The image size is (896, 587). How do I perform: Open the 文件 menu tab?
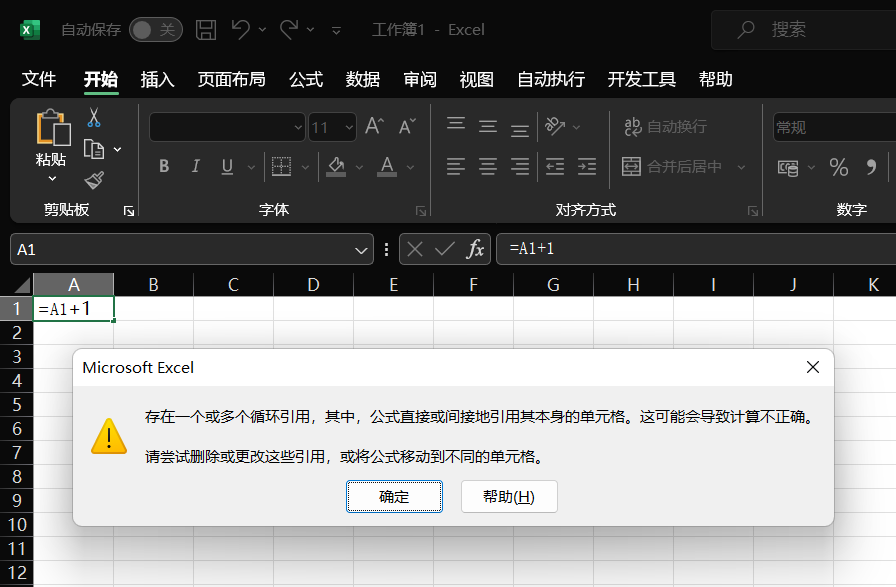tap(39, 79)
